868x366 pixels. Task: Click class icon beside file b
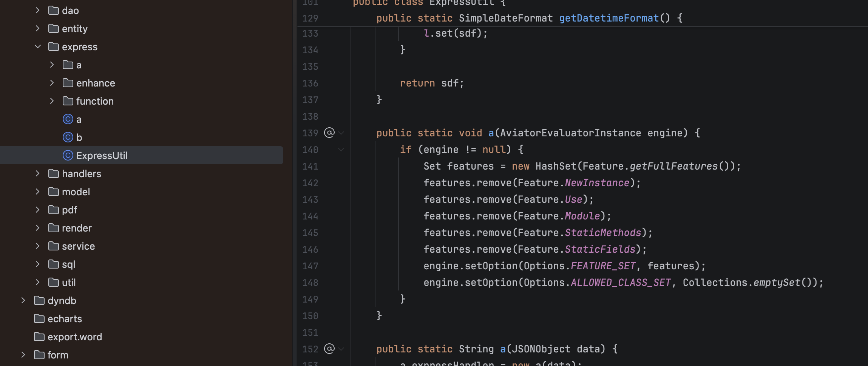[68, 137]
